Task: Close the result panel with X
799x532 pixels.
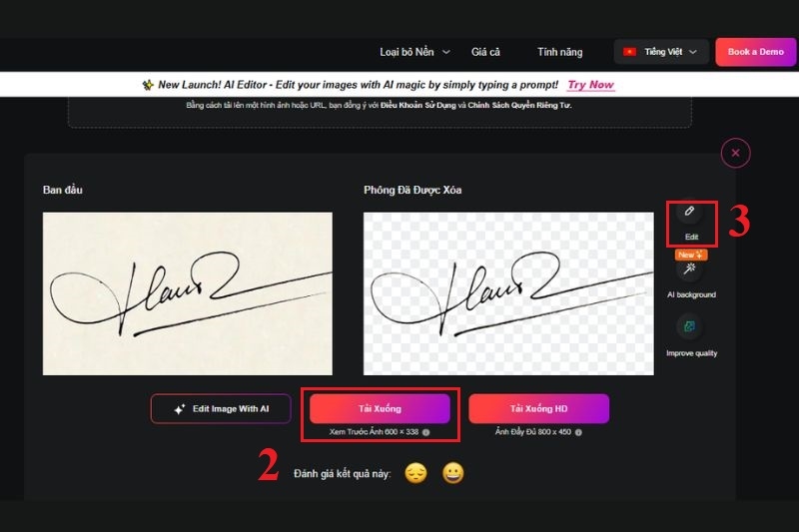Action: click(x=735, y=153)
